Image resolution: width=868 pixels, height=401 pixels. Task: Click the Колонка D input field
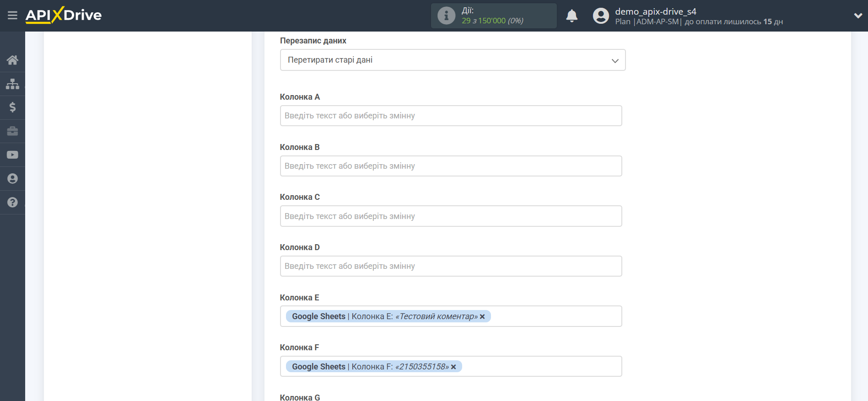[x=451, y=266]
